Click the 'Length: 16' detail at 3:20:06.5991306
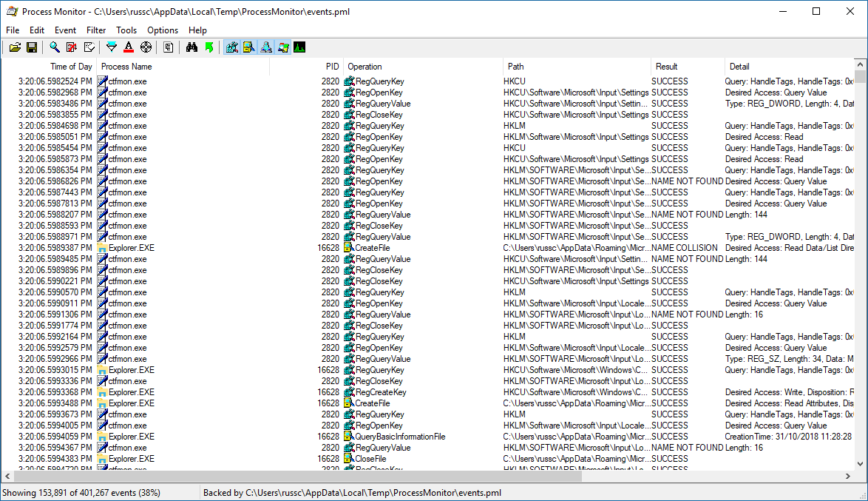The image size is (868, 501). 744,315
